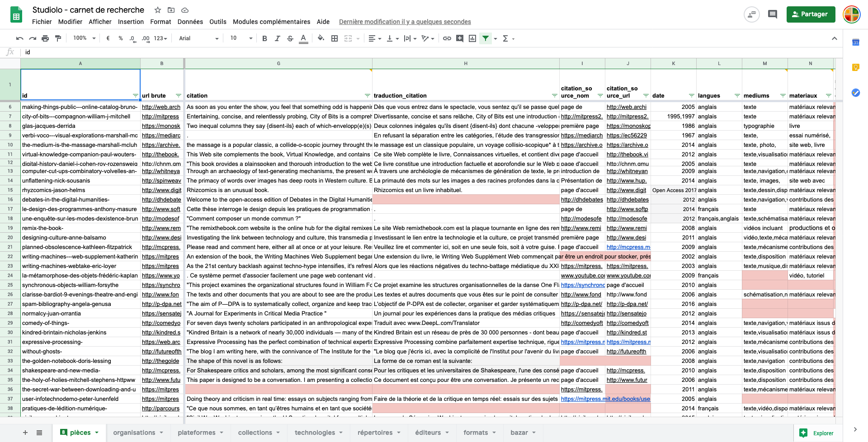
Task: Open fill color bucket
Action: [321, 38]
